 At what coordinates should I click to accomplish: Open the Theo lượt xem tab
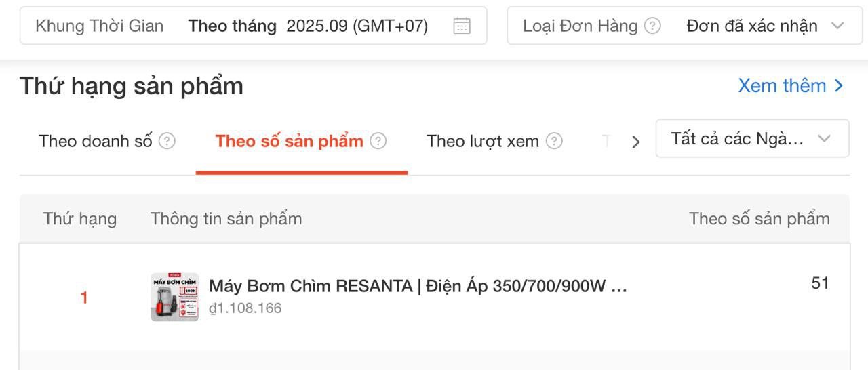(x=482, y=141)
